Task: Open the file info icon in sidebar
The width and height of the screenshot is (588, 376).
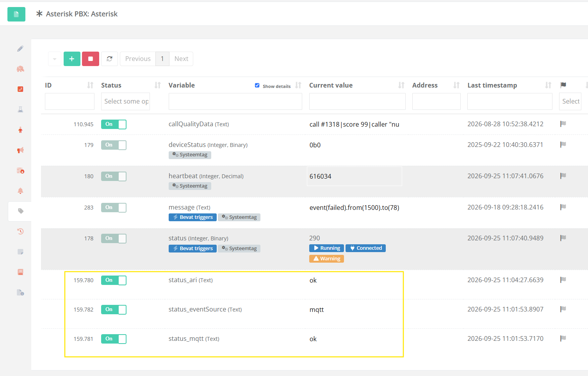Action: pos(20,292)
